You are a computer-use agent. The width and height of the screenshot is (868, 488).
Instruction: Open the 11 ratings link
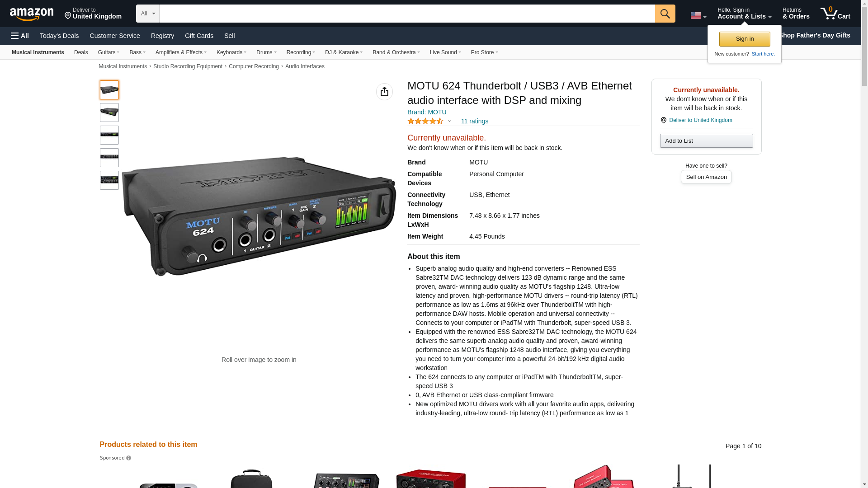coord(474,121)
